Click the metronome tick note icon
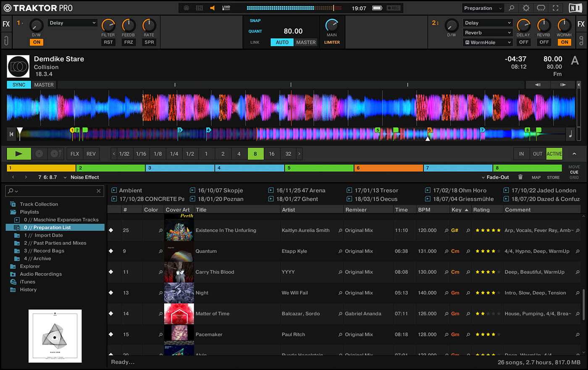Screen dimensions: 588x370 point(570,134)
